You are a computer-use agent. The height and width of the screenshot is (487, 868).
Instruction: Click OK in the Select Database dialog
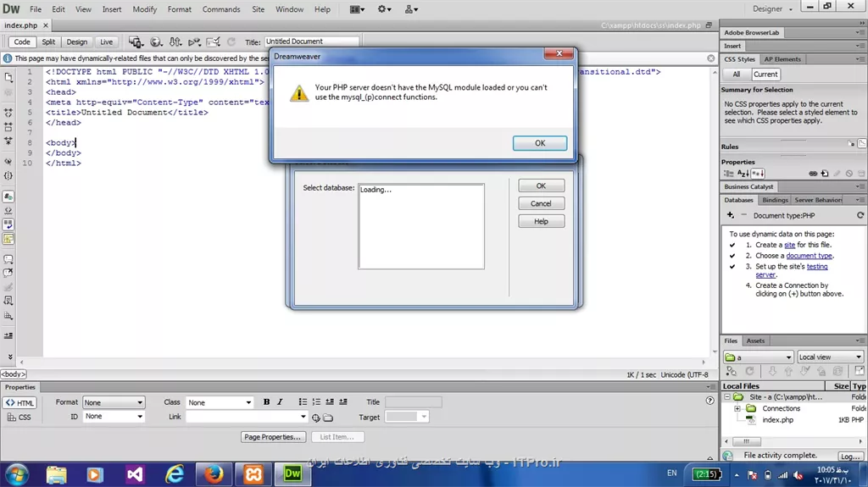[542, 186]
